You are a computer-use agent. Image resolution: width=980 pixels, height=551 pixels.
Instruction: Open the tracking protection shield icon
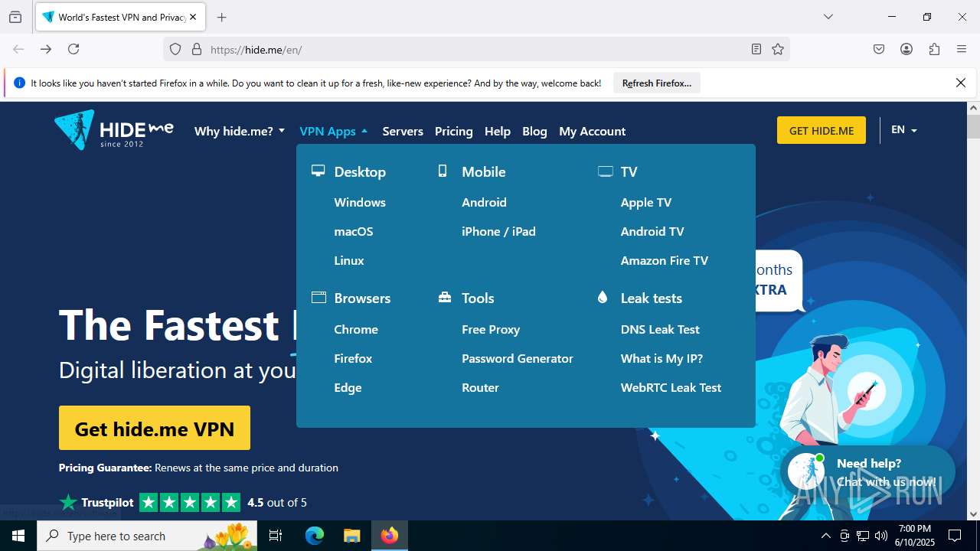pyautogui.click(x=175, y=49)
